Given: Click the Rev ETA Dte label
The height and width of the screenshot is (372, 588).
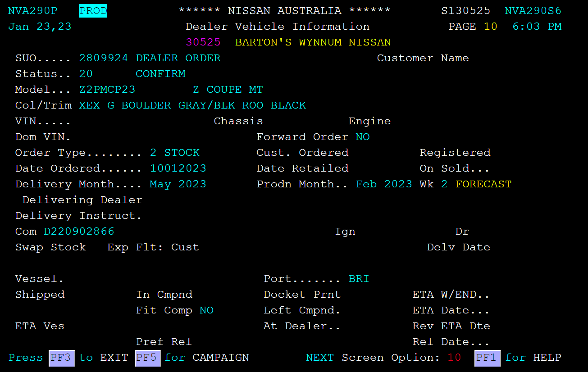Looking at the screenshot, I should click(451, 326).
